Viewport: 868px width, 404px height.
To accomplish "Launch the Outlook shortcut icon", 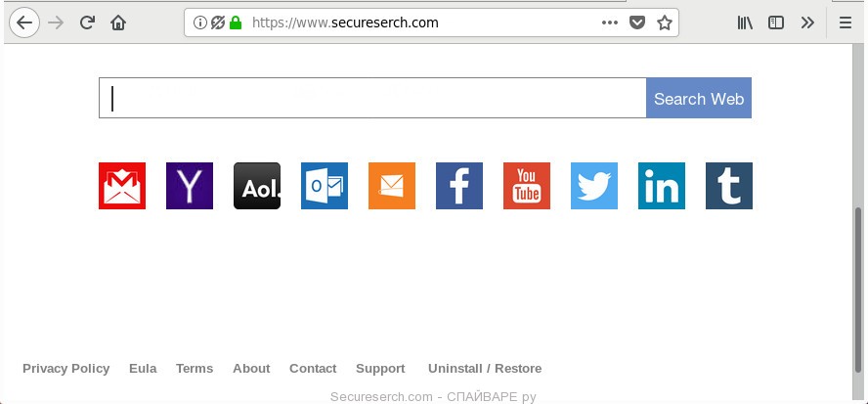I will [325, 186].
